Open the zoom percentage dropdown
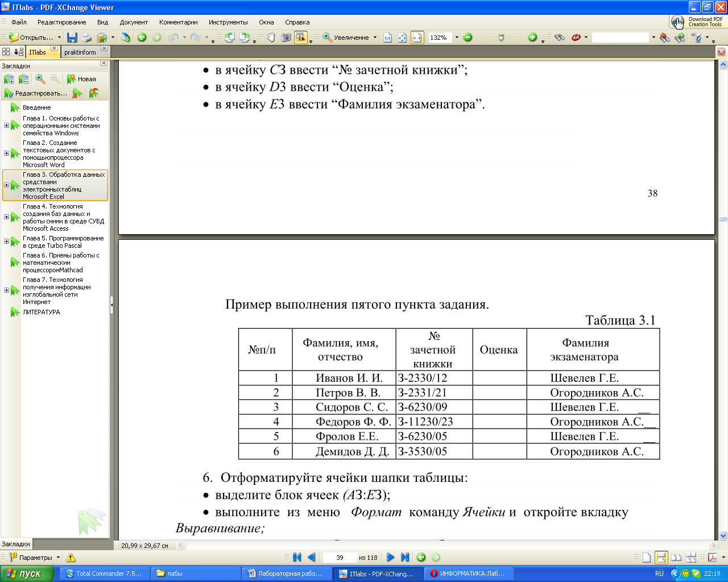 pyautogui.click(x=456, y=38)
